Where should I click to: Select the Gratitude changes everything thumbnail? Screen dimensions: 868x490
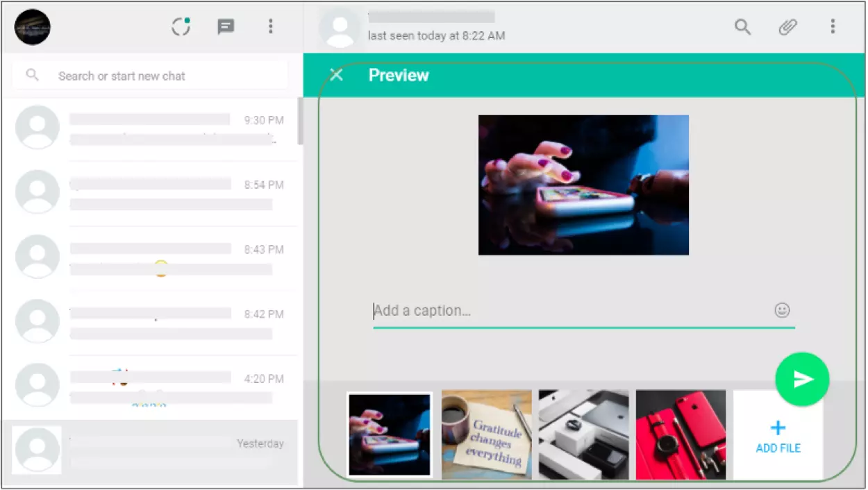(x=486, y=434)
